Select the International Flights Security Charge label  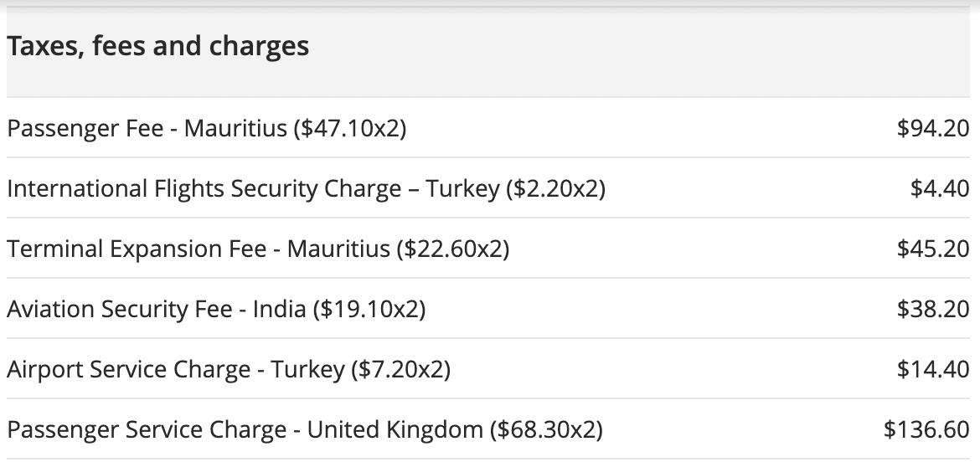[x=251, y=189]
